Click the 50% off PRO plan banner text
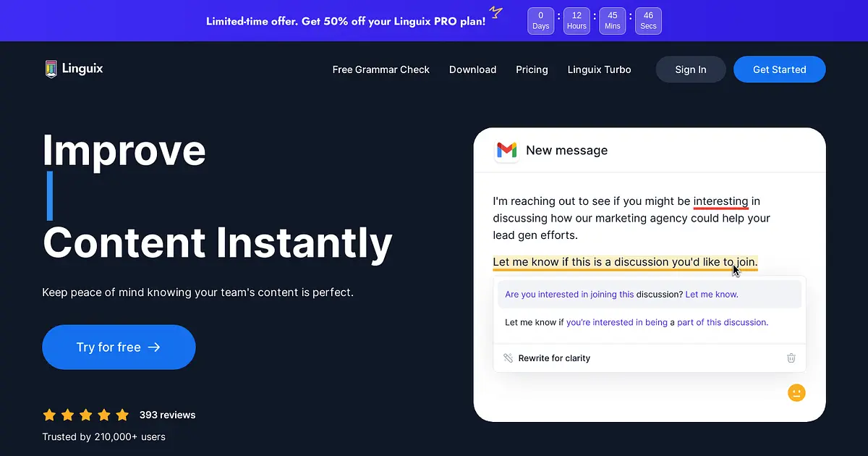 pos(346,21)
